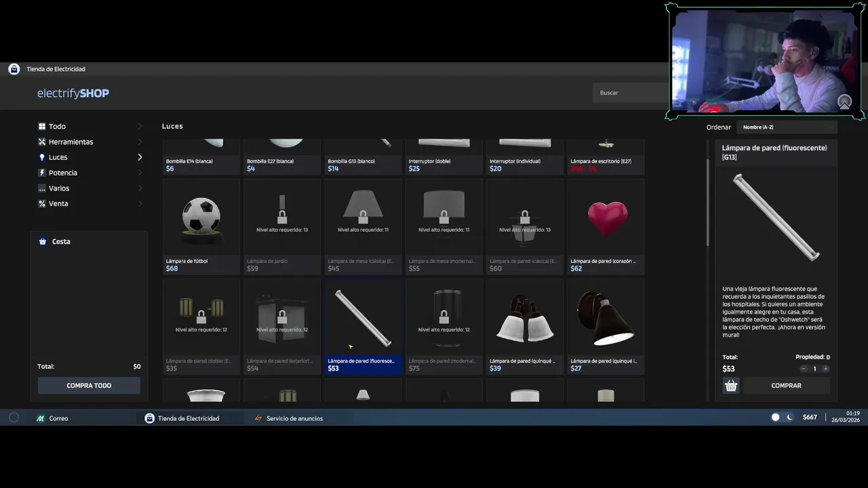868x488 pixels.
Task: Click locked Lámpara de mesa (moderna) item
Action: pos(443,227)
